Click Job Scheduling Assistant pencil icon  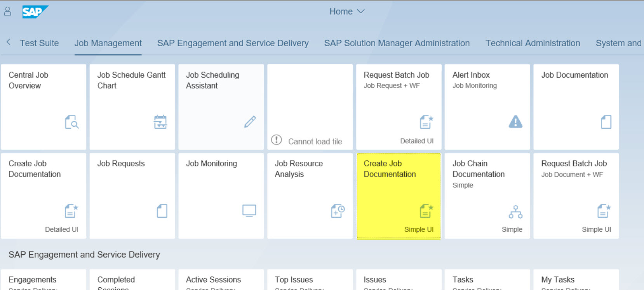point(250,122)
